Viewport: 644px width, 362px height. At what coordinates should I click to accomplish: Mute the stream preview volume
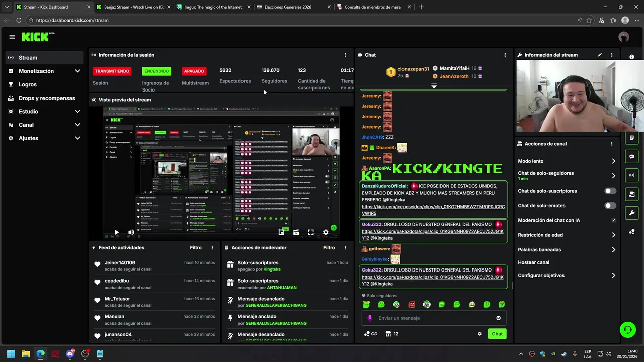pyautogui.click(x=131, y=232)
